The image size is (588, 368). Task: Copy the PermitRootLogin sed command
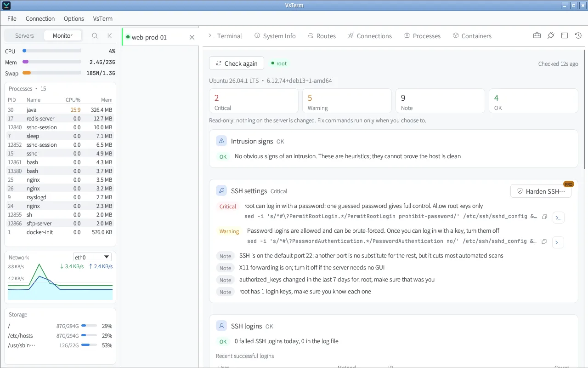tap(544, 217)
